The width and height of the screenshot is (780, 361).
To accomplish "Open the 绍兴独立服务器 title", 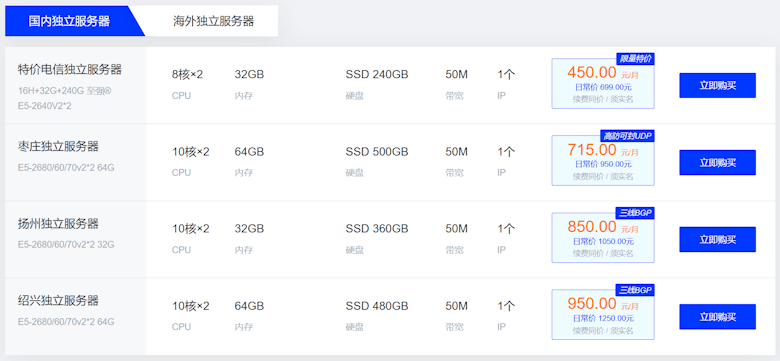I will [58, 301].
